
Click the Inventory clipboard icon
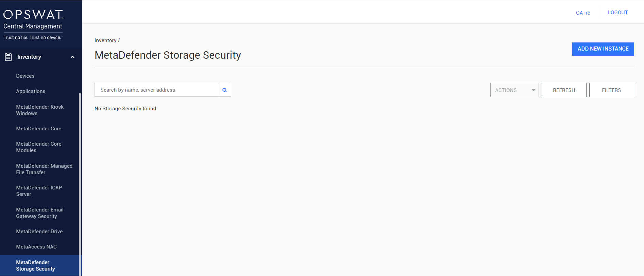coord(9,57)
